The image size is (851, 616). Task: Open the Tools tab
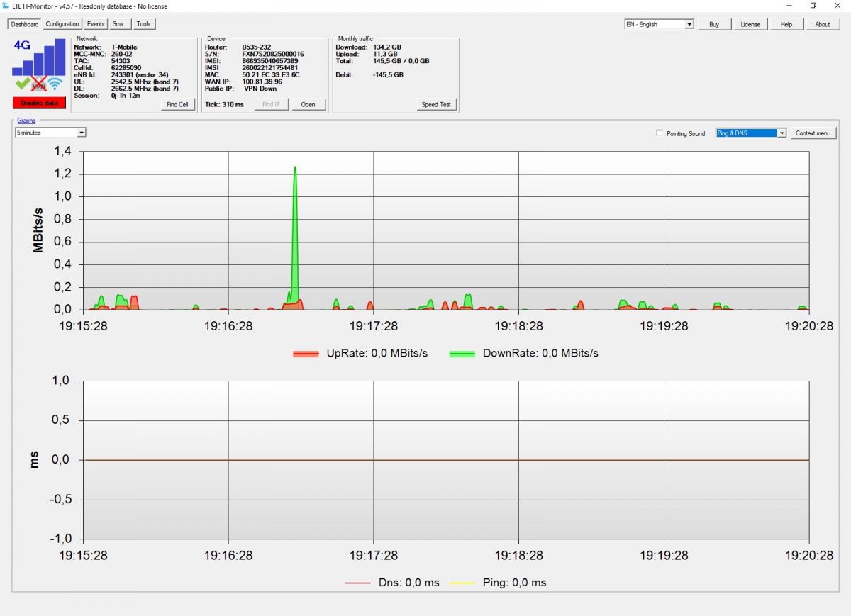(x=143, y=24)
